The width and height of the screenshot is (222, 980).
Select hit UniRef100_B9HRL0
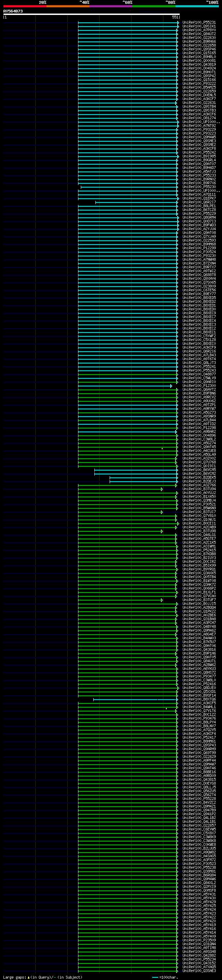click(x=199, y=57)
